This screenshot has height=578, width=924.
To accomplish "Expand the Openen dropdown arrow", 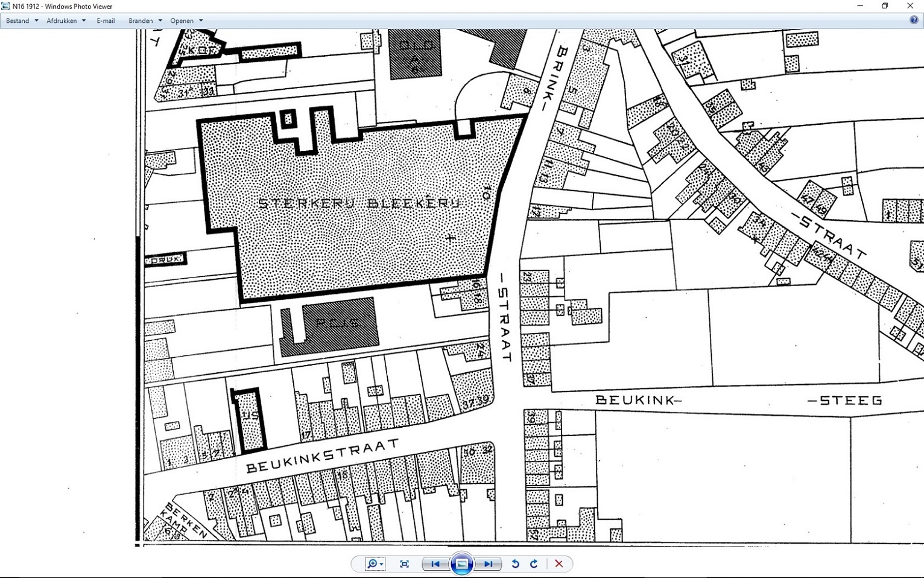I will coord(201,21).
